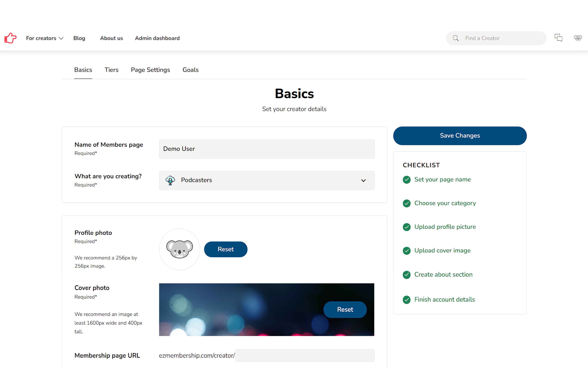Image resolution: width=588 pixels, height=367 pixels.
Task: Switch to the Basics tab
Action: coord(83,70)
